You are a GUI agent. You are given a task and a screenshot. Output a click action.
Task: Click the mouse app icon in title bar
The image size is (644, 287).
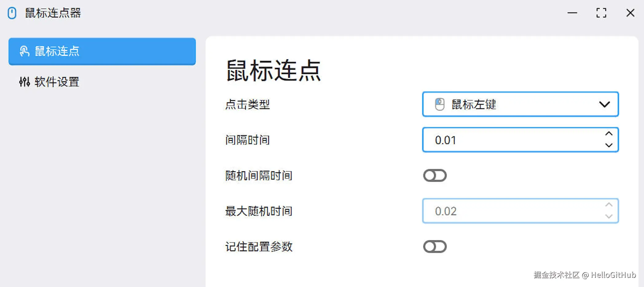point(12,13)
